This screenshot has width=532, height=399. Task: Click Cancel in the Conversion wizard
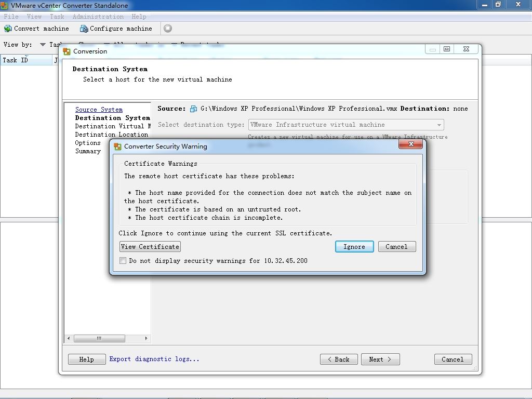point(453,360)
